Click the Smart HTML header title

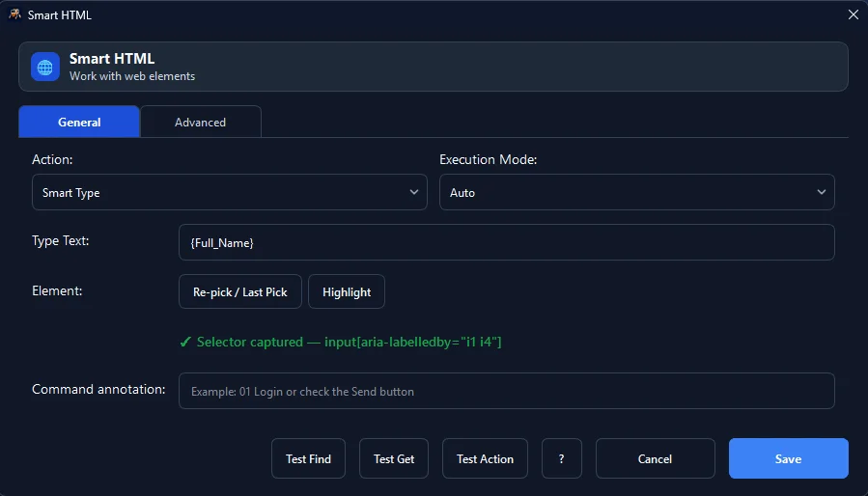coord(112,58)
